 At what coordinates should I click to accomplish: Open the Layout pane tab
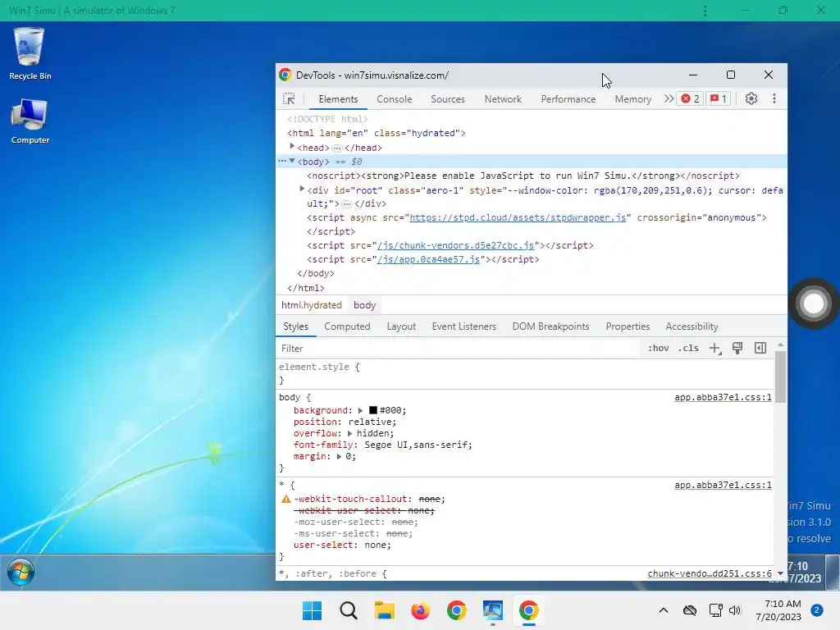point(401,326)
